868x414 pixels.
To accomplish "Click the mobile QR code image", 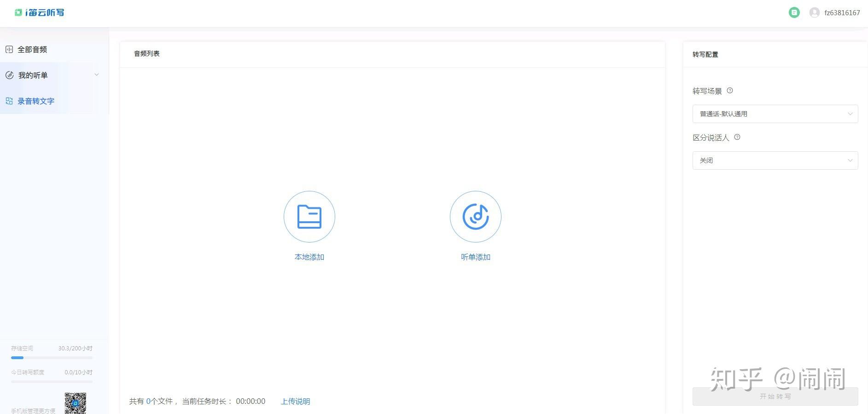I will click(75, 403).
